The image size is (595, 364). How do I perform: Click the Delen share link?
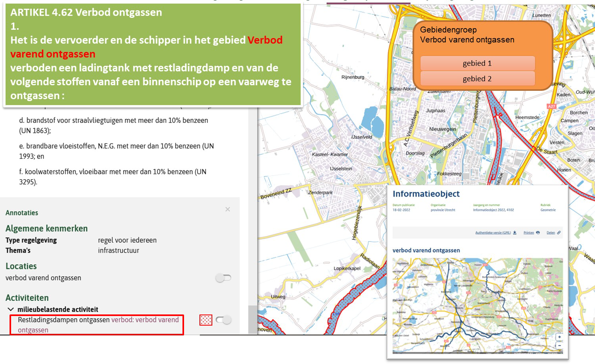point(551,233)
